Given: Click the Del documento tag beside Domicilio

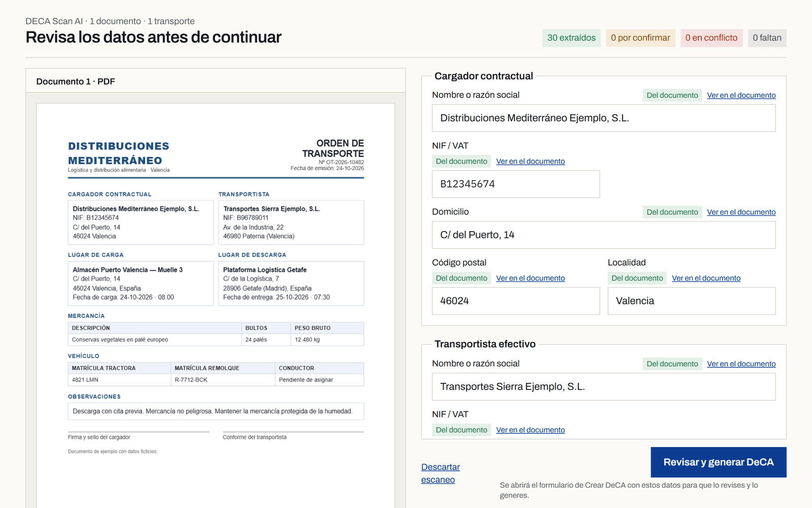Looking at the screenshot, I should tap(672, 212).
